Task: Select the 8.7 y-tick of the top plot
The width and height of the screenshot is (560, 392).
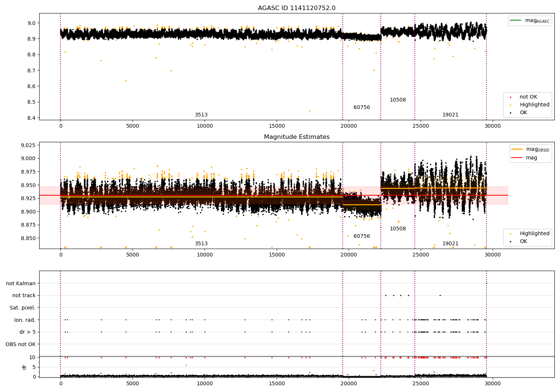Action: pyautogui.click(x=32, y=71)
